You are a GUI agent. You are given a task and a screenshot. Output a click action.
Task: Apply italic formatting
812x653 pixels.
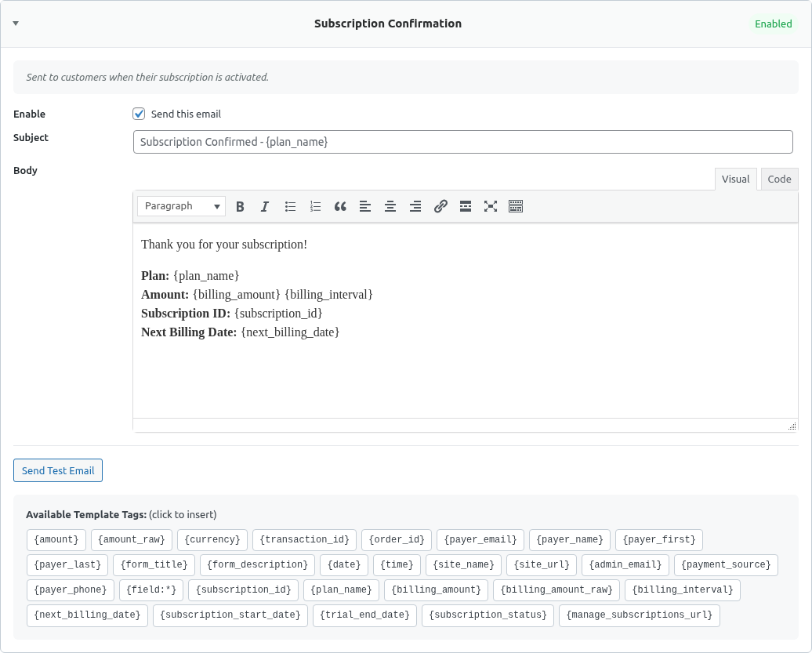(x=265, y=206)
